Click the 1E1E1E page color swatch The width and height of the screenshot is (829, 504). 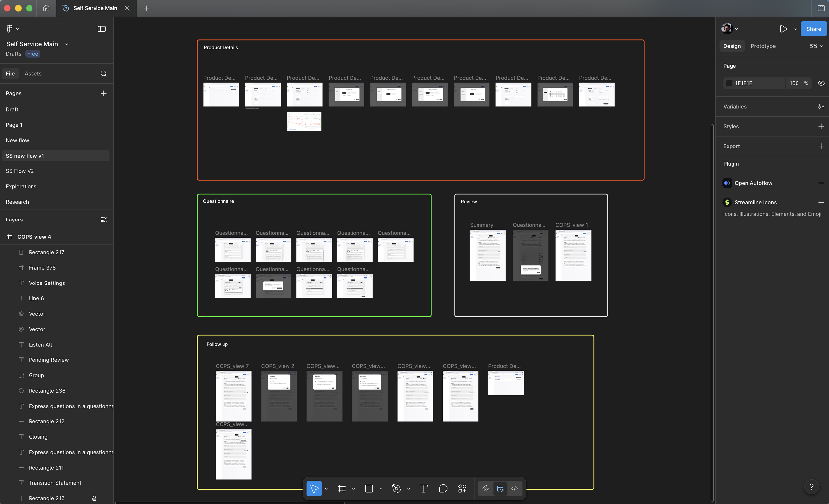coord(729,83)
